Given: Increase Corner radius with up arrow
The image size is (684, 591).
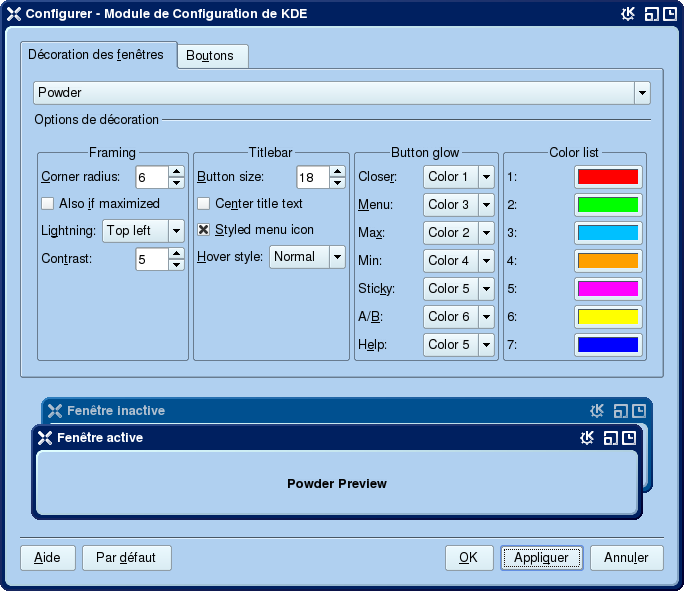Looking at the screenshot, I should point(176,171).
